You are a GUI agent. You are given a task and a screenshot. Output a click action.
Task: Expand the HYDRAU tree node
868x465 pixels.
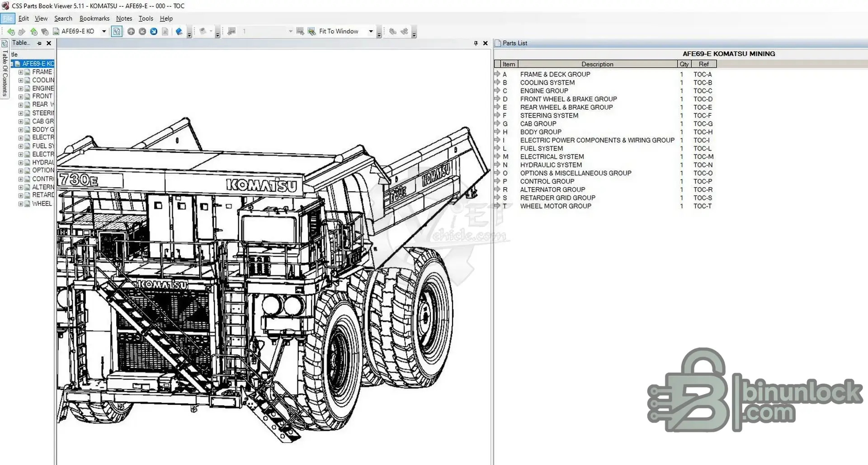point(21,163)
